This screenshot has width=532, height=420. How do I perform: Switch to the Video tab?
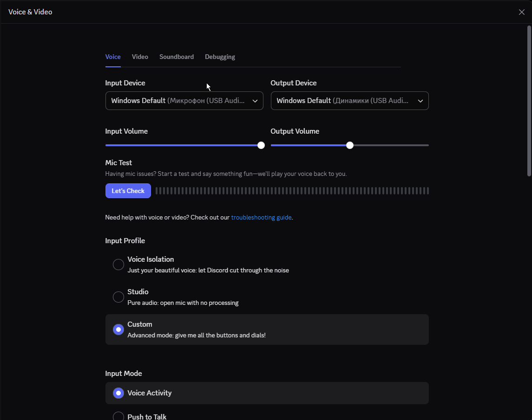tap(140, 57)
